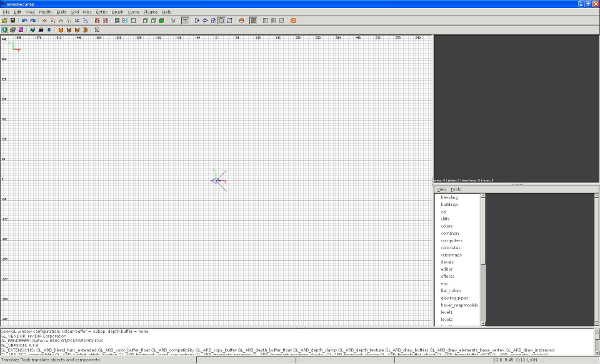Click the green CSG Merge cube icon
This screenshot has width=600, height=364.
(x=161, y=21)
